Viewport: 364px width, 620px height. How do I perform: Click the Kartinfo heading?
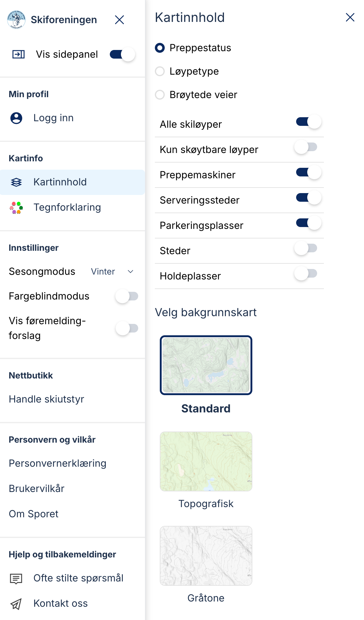click(26, 158)
